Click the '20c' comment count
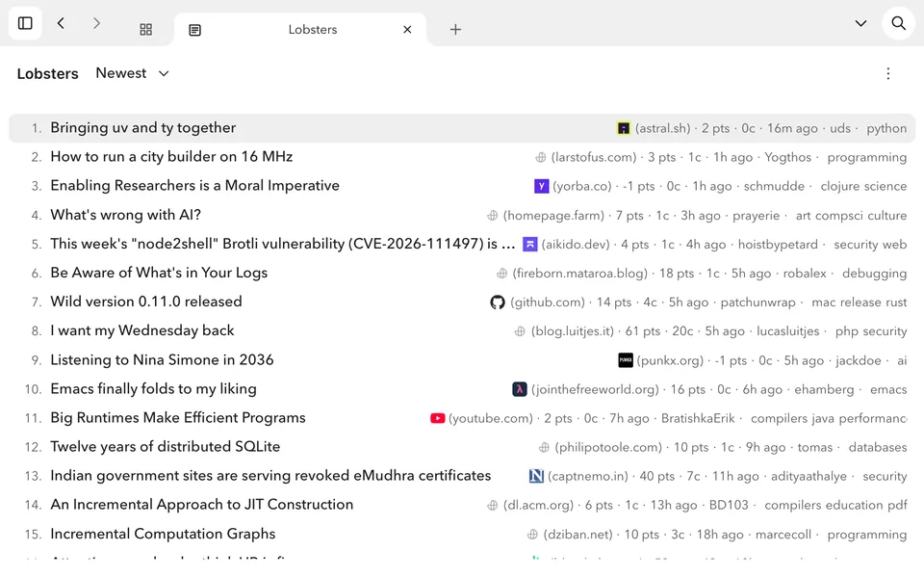The height and width of the screenshot is (578, 924). click(682, 331)
